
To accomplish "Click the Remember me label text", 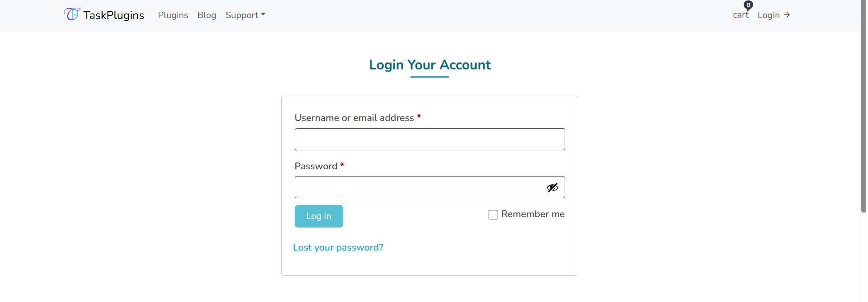I will 533,214.
